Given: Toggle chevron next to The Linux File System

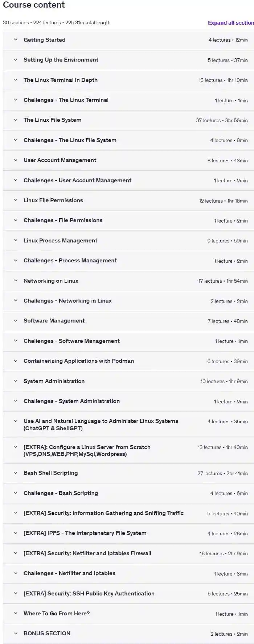Looking at the screenshot, I should tap(16, 120).
